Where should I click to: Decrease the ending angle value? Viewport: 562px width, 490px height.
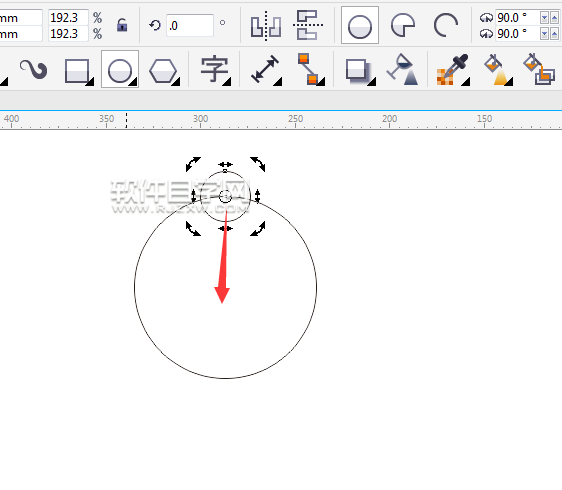coord(544,34)
